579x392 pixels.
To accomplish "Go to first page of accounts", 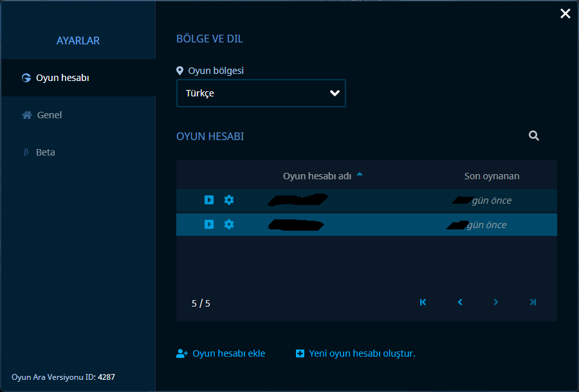I will pyautogui.click(x=423, y=303).
